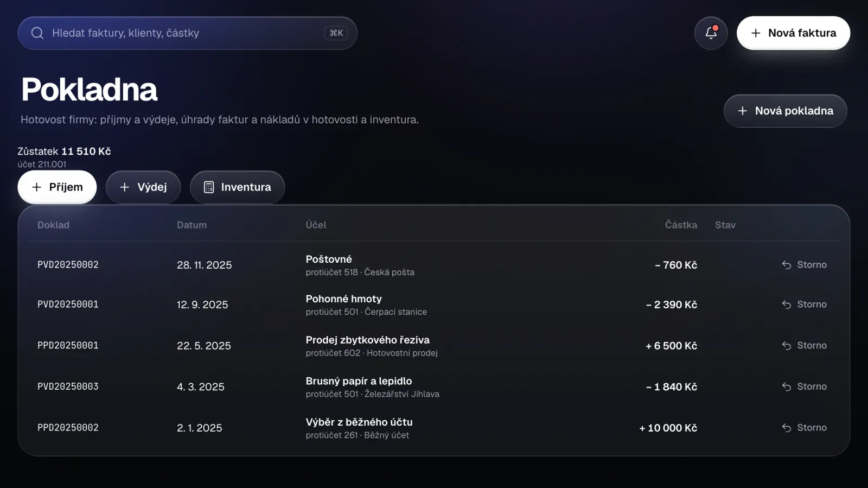Click the ⌘K shortcut badge

(x=336, y=33)
